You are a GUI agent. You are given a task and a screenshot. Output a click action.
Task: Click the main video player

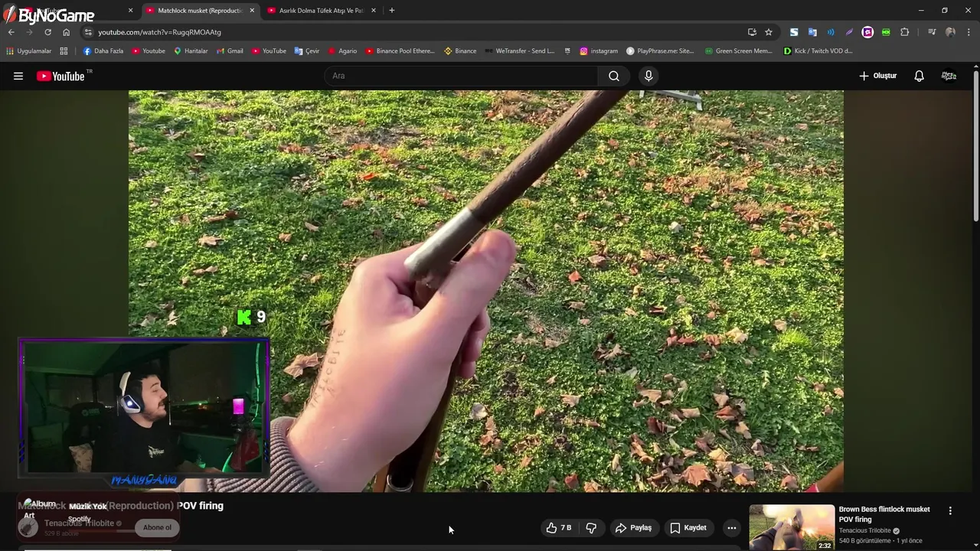point(486,291)
